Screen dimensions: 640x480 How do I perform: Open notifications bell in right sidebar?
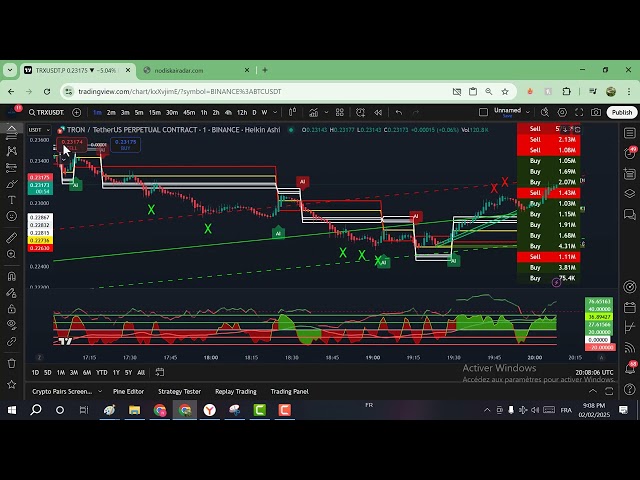pos(629,368)
